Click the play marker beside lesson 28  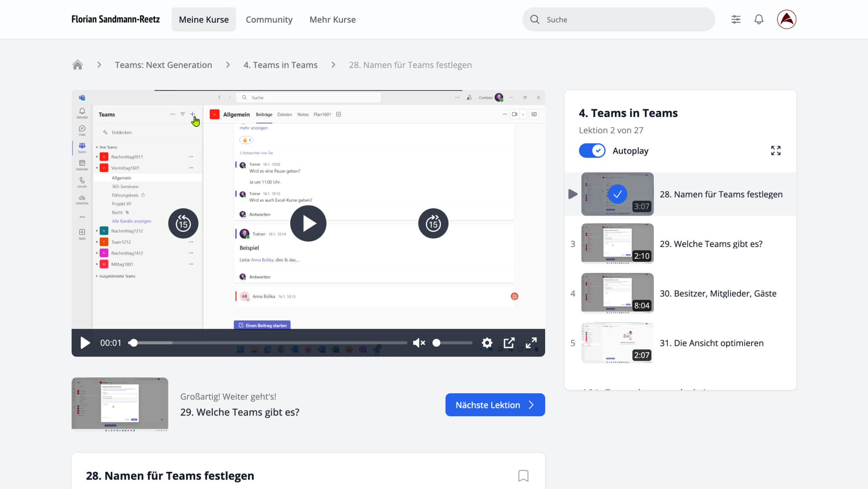pos(573,194)
